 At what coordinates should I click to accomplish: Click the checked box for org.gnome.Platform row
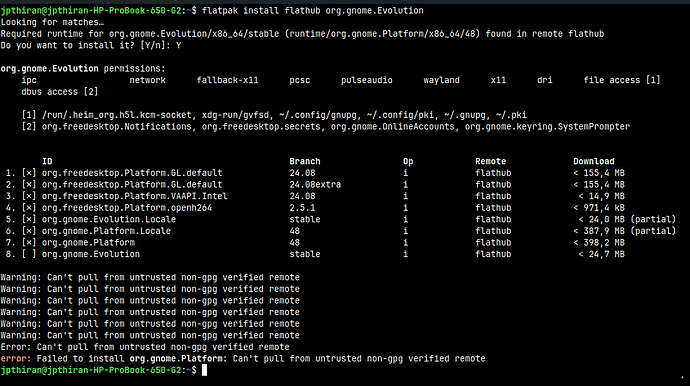click(29, 243)
